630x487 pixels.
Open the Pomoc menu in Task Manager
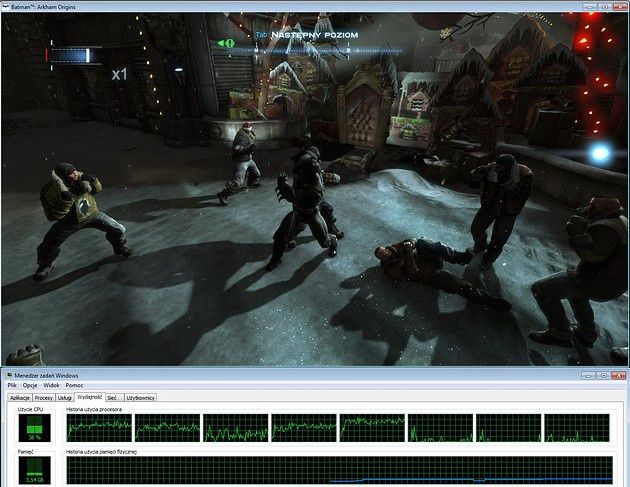tap(74, 385)
